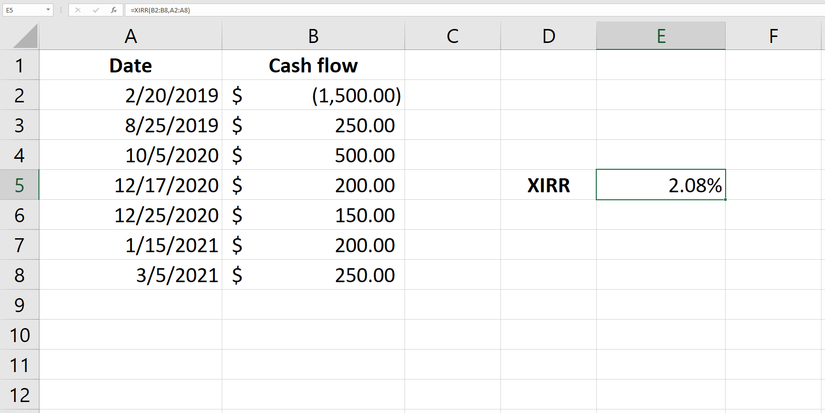Select cash flow 200.00 in row 7
This screenshot has height=413, width=825.
(x=313, y=245)
